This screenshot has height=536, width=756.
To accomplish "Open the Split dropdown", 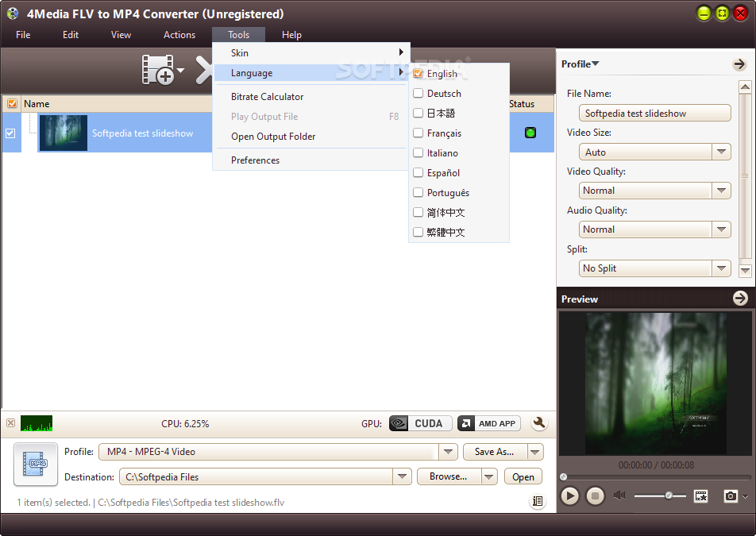I will pyautogui.click(x=721, y=268).
